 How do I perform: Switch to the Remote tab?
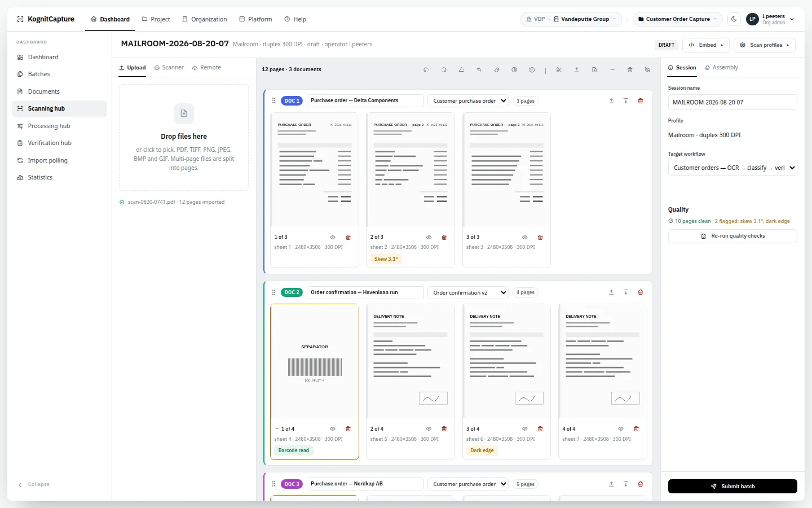[206, 68]
